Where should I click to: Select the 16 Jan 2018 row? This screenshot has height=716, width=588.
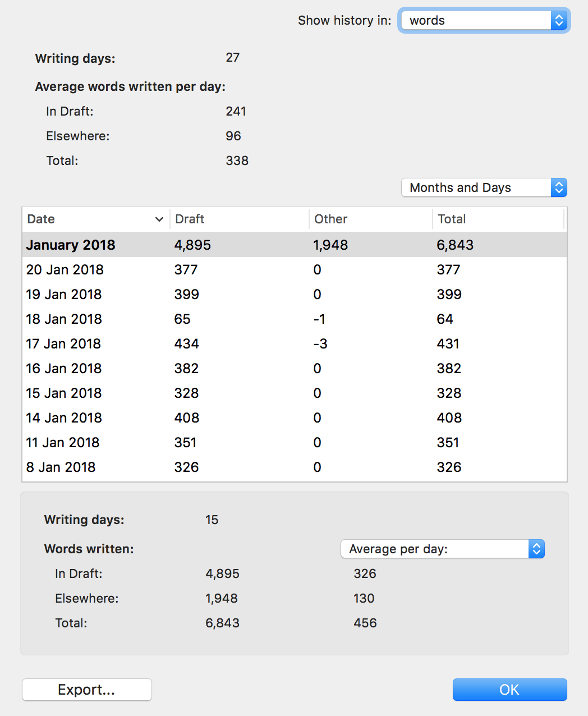(x=295, y=368)
